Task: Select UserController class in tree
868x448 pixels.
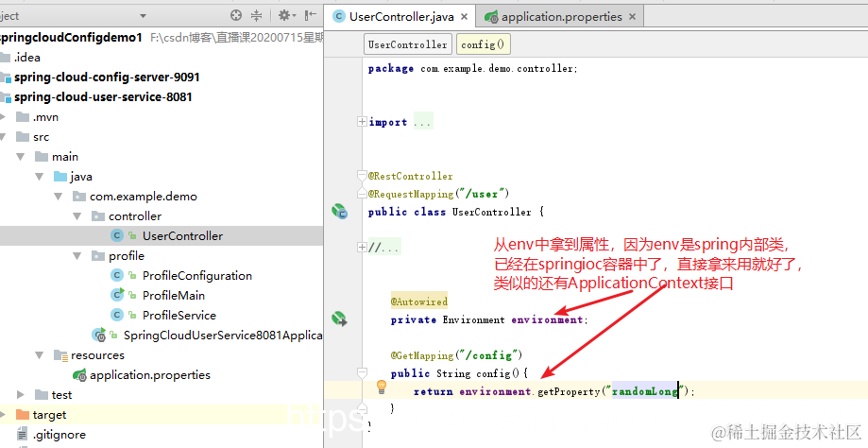Action: pyautogui.click(x=182, y=236)
